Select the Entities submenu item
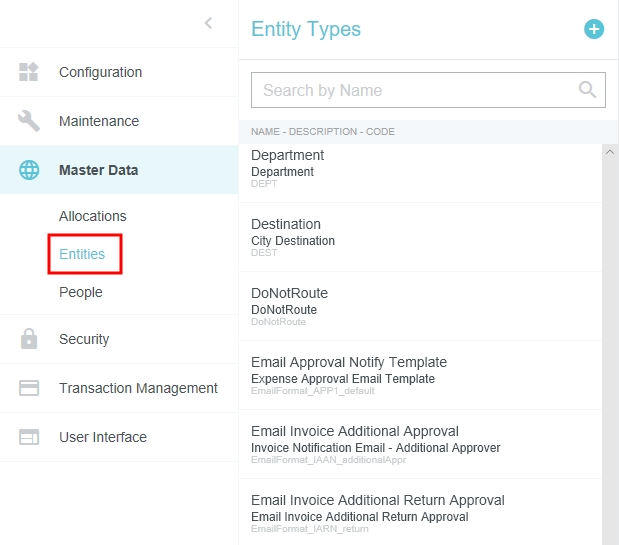The height and width of the screenshot is (545, 619). point(82,254)
